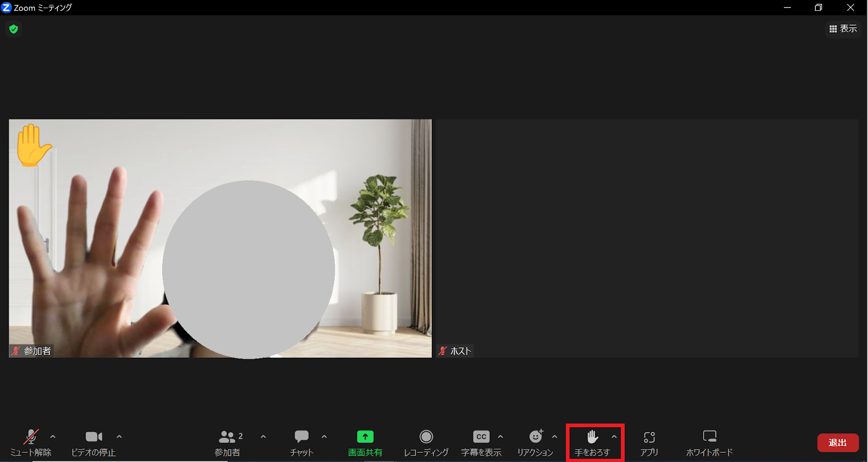Image resolution: width=868 pixels, height=462 pixels.
Task: Select the ホスト video tile
Action: 647,238
